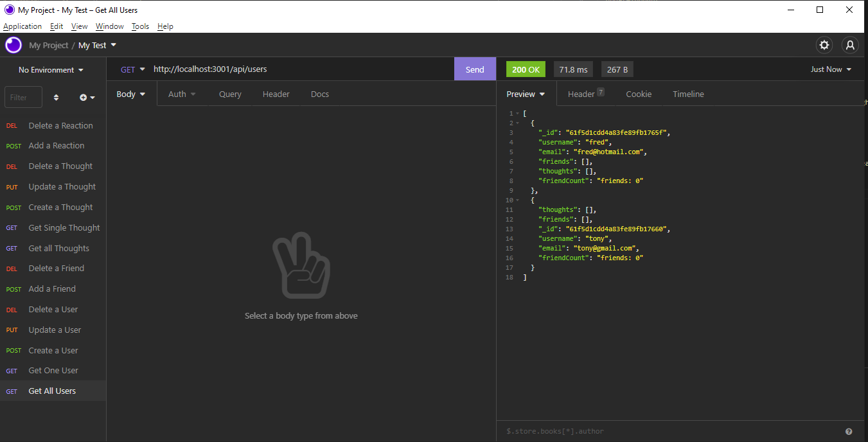Screen dimensions: 868x442
Task: Click the "61f5d1cdd4a83fe89fb1765f" id value
Action: 617,133
